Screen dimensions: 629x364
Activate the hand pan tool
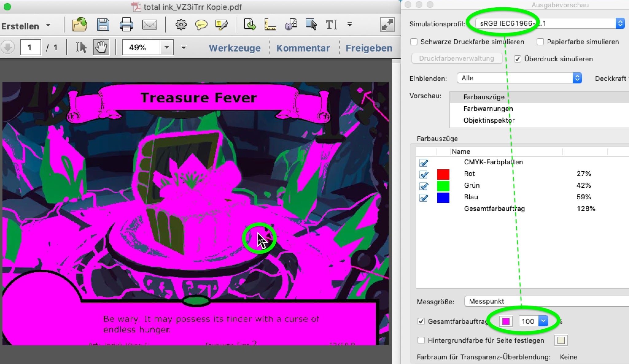pyautogui.click(x=101, y=47)
